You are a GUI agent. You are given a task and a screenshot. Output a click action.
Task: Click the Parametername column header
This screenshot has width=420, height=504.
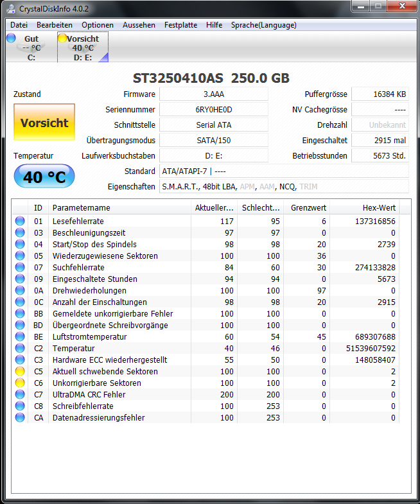coord(119,208)
